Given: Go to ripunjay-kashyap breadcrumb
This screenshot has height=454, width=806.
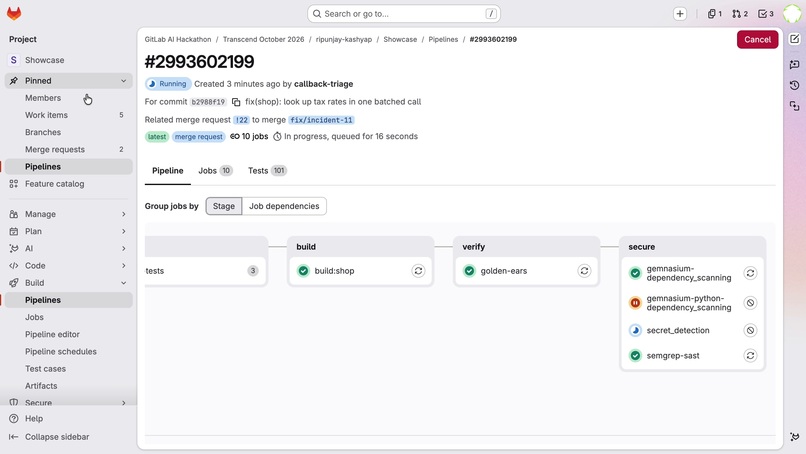Looking at the screenshot, I should tap(344, 39).
